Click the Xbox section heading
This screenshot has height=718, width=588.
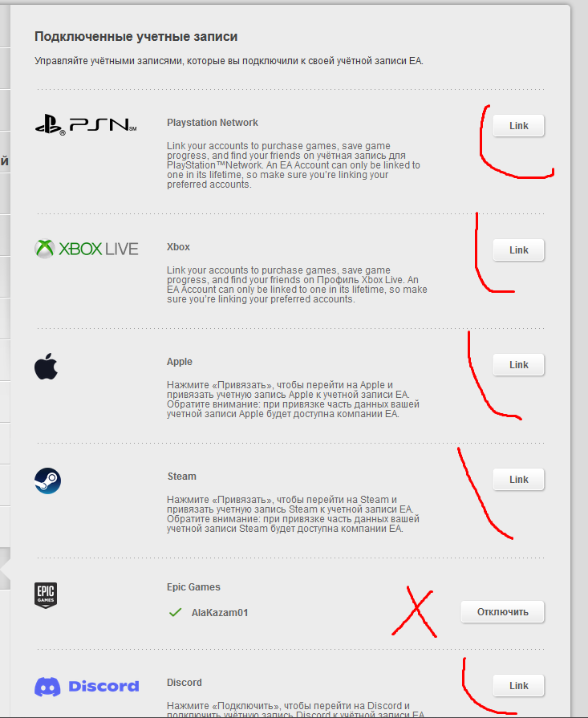tap(178, 247)
